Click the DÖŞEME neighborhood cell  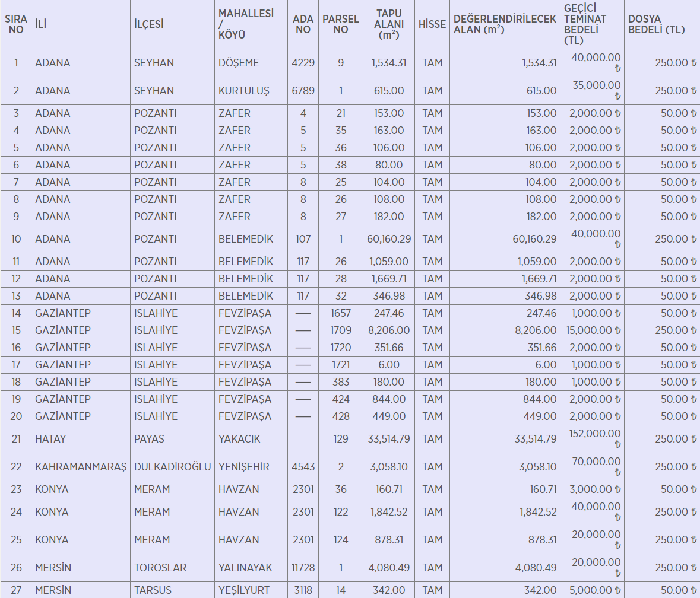click(239, 63)
